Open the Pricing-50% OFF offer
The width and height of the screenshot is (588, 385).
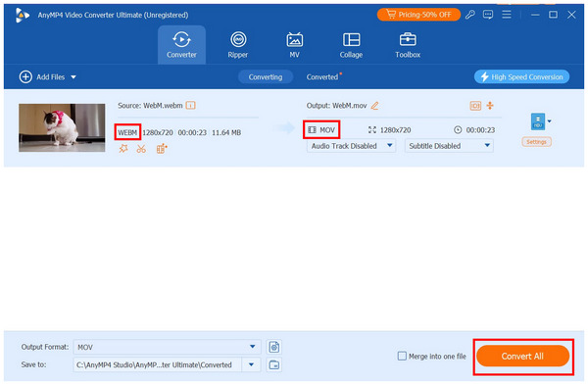coord(418,15)
